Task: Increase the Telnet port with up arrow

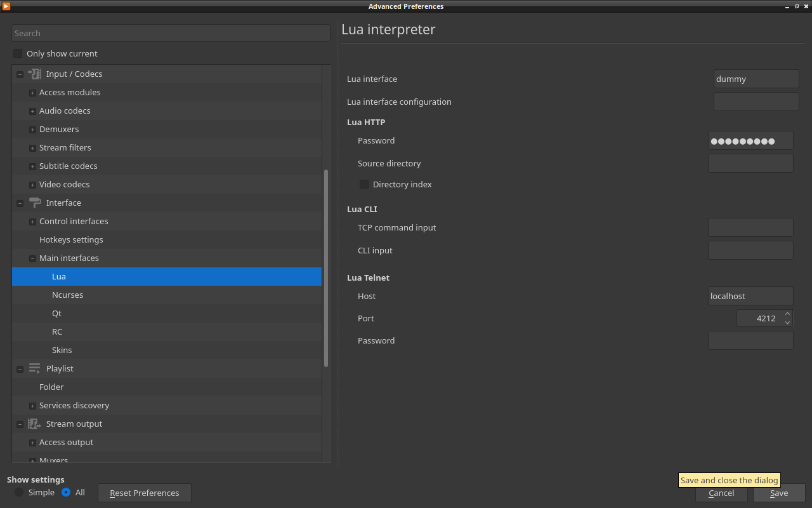Action: click(x=787, y=314)
